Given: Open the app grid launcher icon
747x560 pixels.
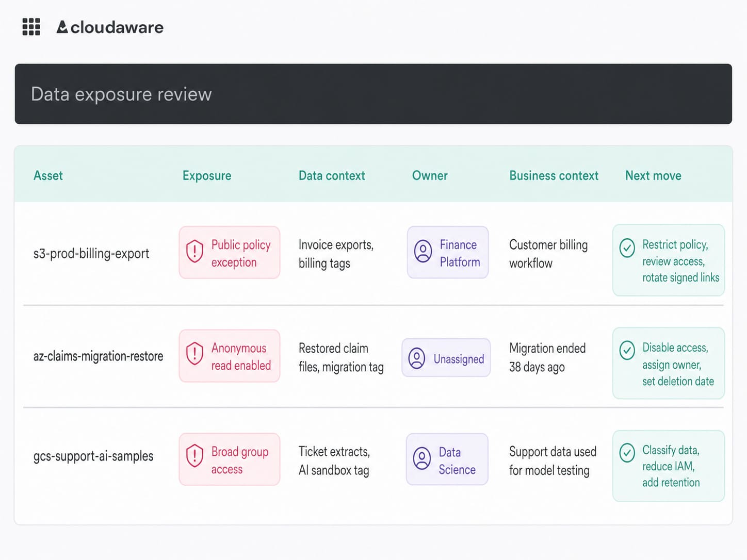Looking at the screenshot, I should click(31, 27).
